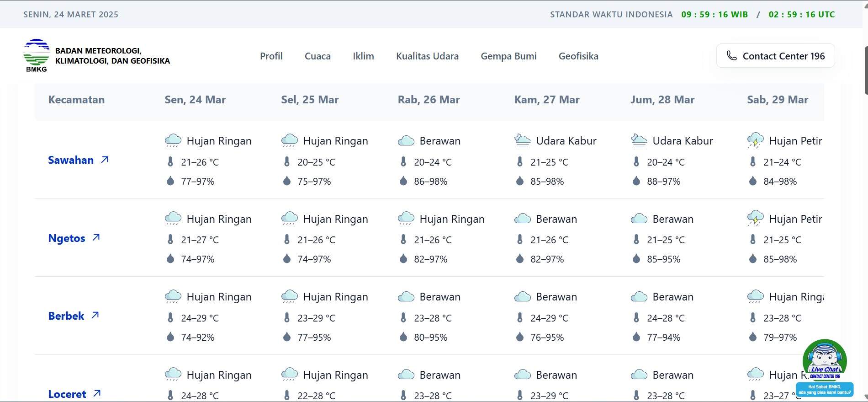Open the Gempa Bumi menu
868x402 pixels.
pos(508,56)
